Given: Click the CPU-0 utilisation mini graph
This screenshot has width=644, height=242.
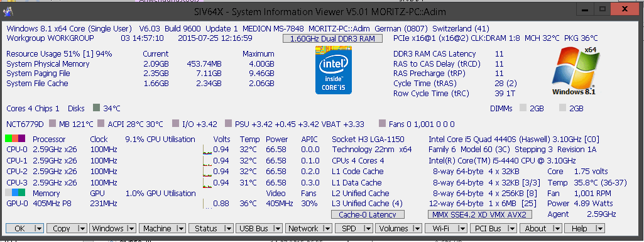Looking at the screenshot, I should [207, 150].
